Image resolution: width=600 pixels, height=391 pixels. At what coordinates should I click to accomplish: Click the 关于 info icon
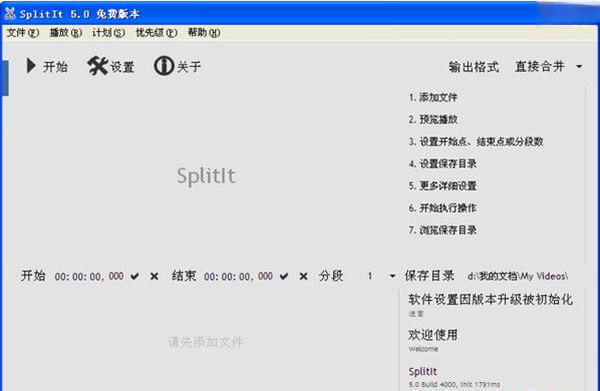point(164,66)
